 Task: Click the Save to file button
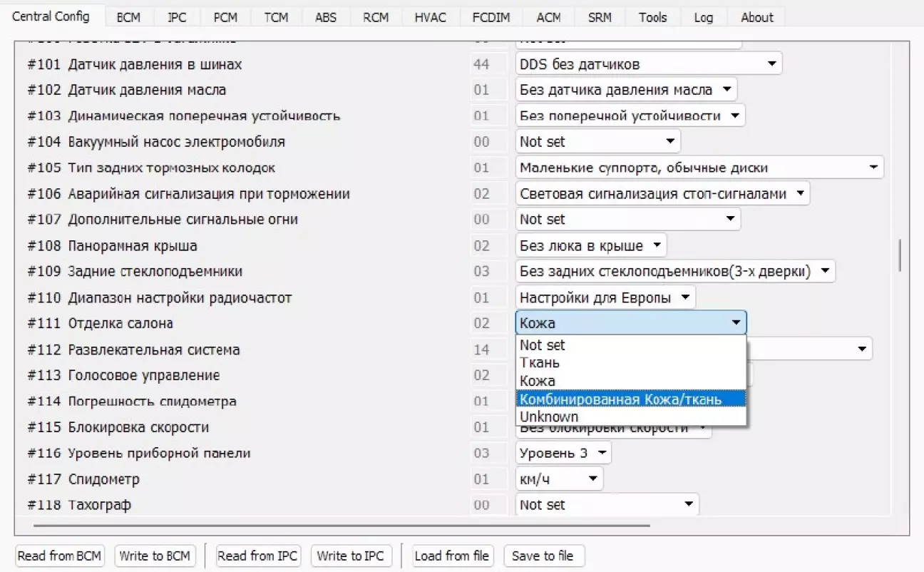pyautogui.click(x=543, y=556)
